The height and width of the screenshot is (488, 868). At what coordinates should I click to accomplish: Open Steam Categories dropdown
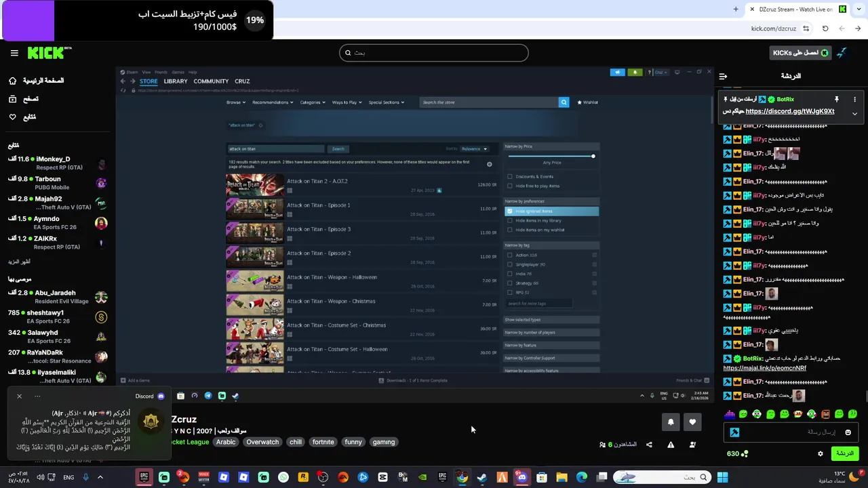[x=313, y=102]
